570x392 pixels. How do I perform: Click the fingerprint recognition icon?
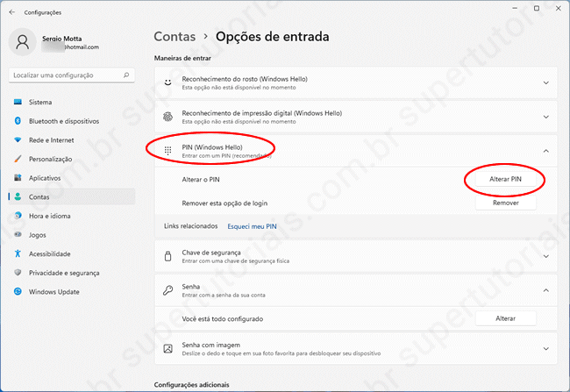(168, 117)
